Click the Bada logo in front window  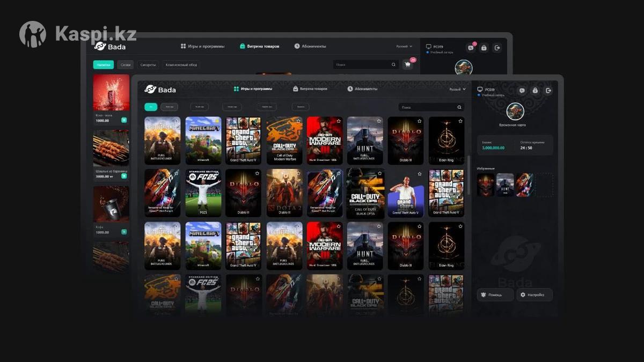[x=160, y=90]
